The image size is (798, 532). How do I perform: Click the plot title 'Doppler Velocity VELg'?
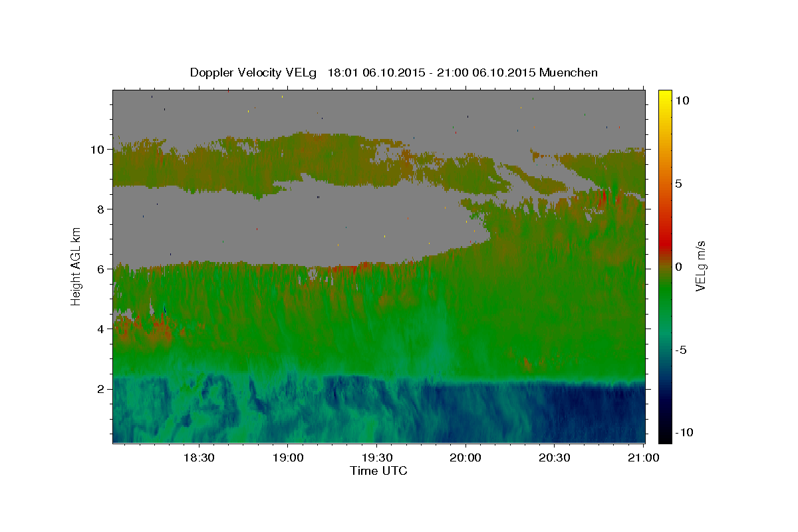pos(253,72)
